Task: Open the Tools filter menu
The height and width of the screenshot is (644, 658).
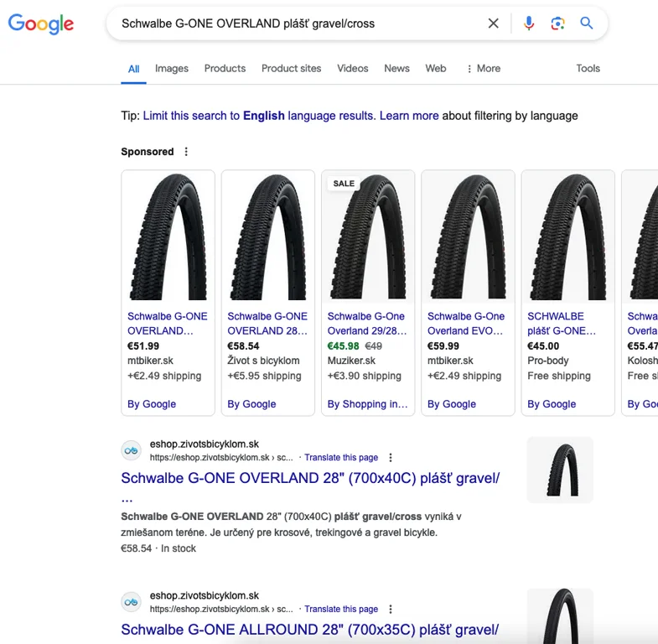Action: [588, 69]
